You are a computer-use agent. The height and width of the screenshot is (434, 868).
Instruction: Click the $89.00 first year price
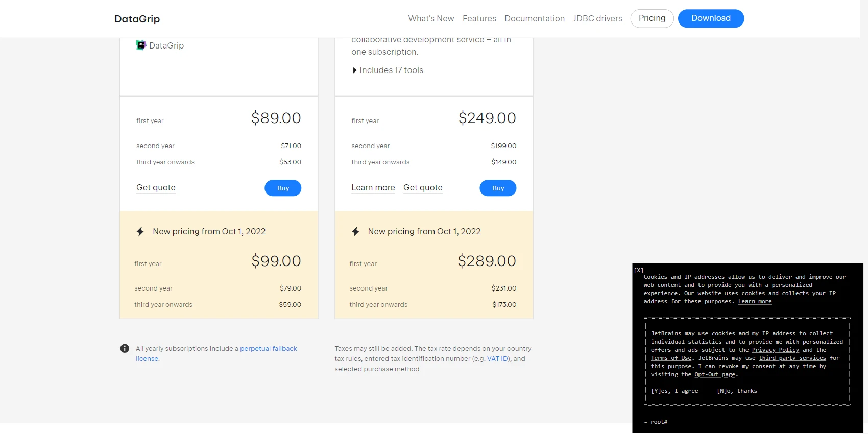pos(276,118)
